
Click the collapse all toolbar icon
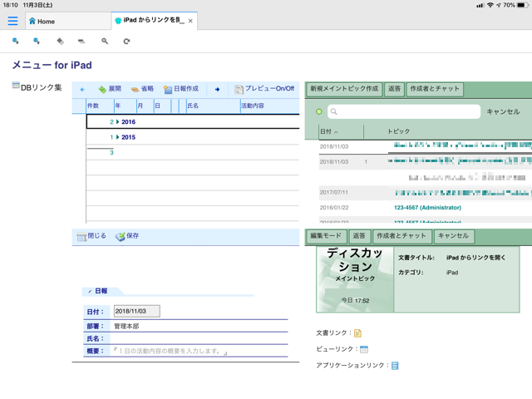pos(81,41)
